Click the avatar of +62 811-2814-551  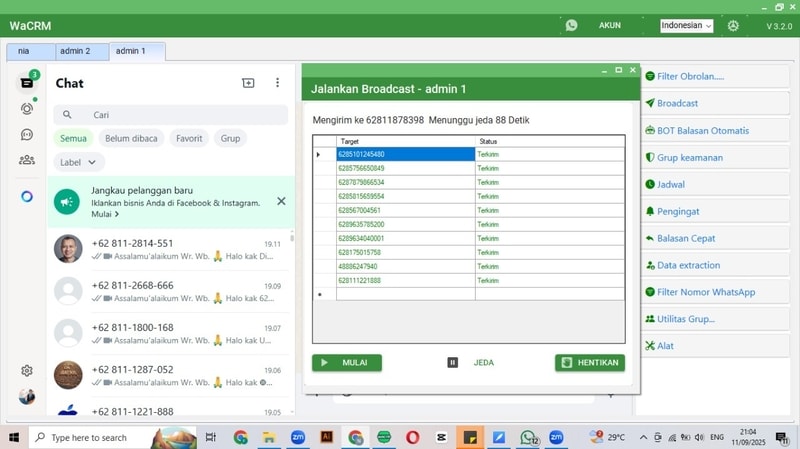68,249
